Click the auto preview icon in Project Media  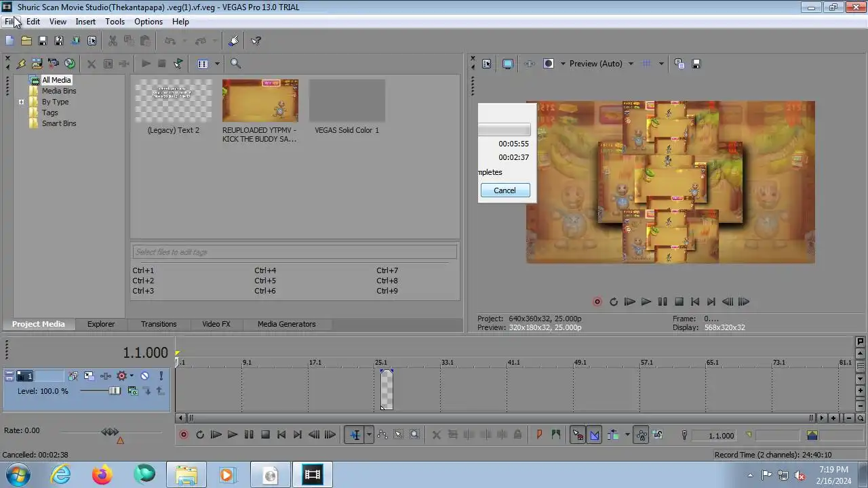click(178, 64)
